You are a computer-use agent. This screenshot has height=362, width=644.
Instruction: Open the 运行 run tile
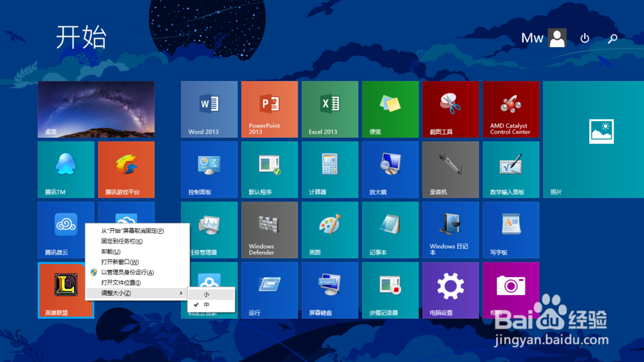(x=269, y=291)
